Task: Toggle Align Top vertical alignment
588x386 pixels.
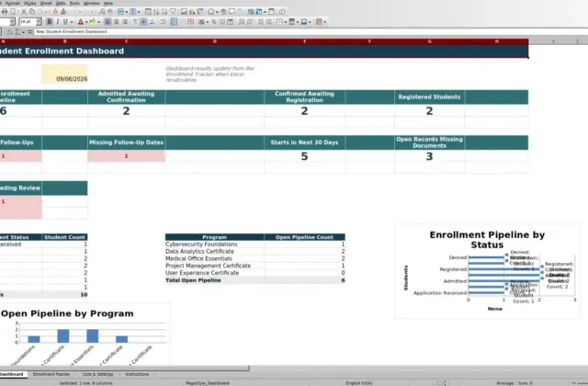Action: tap(135, 22)
